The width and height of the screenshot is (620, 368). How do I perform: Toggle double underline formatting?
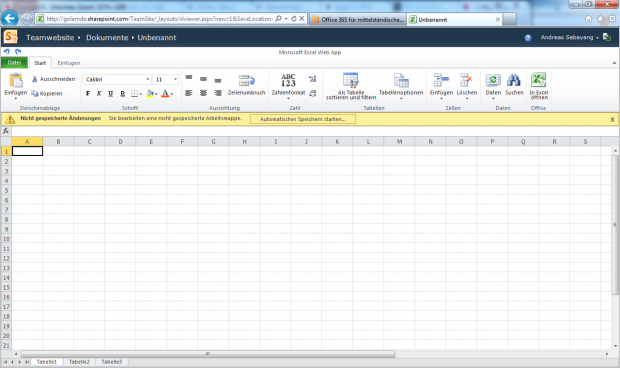tap(123, 94)
